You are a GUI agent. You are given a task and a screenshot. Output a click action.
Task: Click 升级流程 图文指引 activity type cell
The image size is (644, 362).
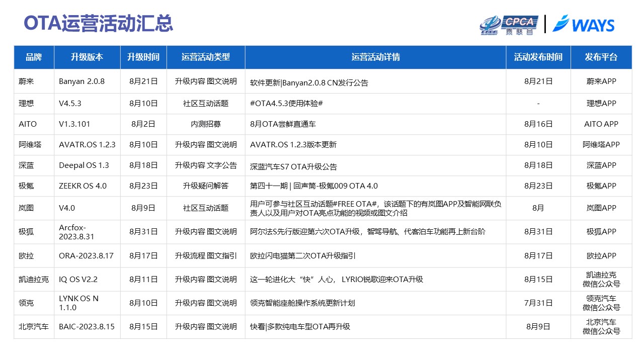pyautogui.click(x=206, y=255)
